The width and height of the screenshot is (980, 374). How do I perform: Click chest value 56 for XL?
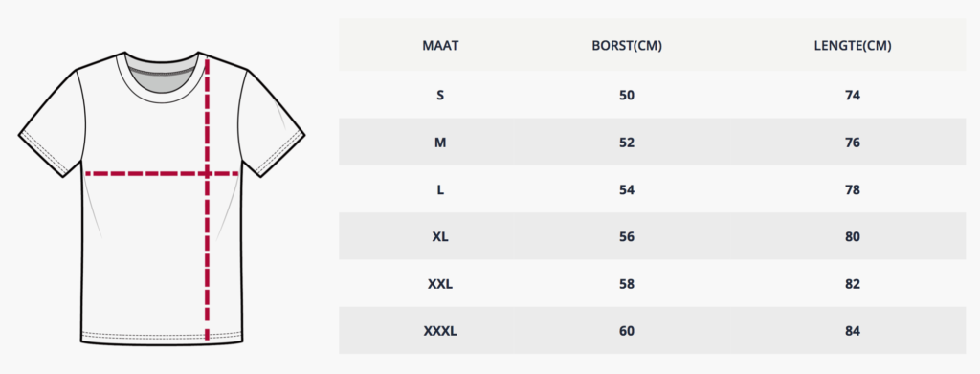pyautogui.click(x=626, y=236)
